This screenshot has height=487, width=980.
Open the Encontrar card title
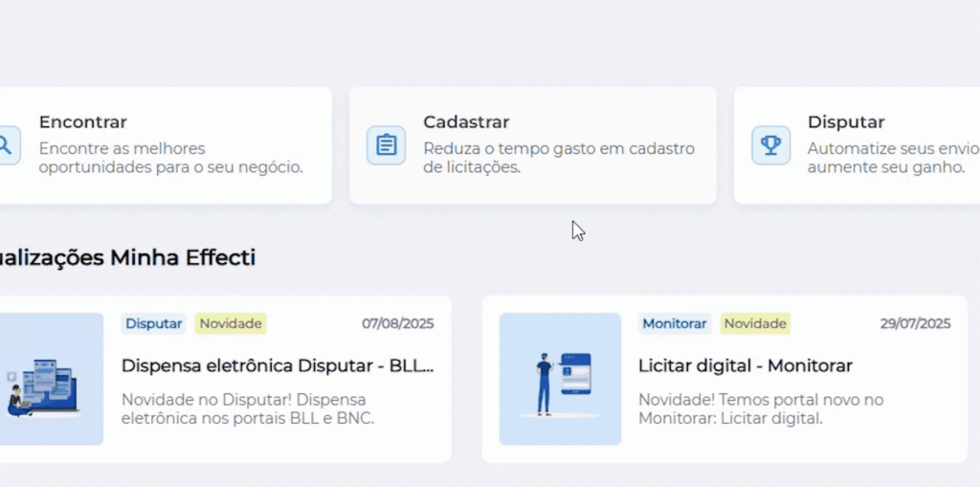coord(82,122)
